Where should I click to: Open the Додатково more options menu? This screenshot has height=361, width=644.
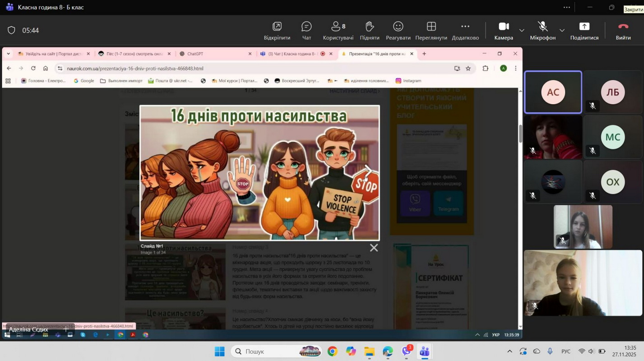[465, 30]
